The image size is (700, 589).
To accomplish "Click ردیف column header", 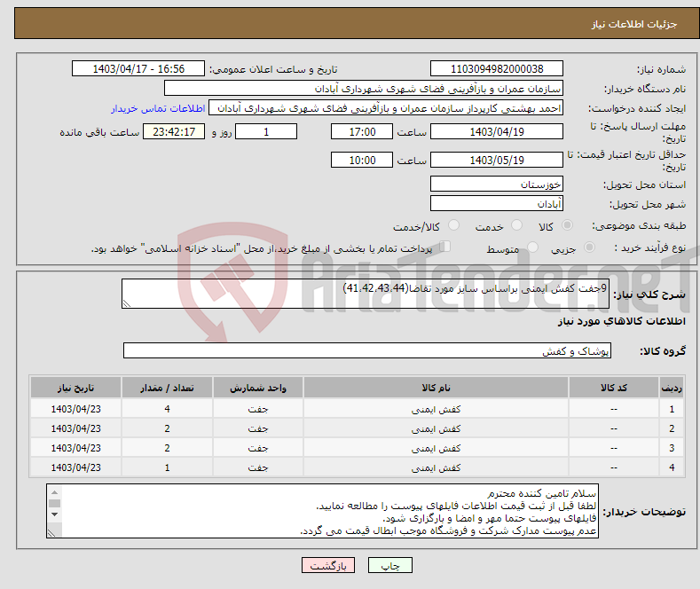I will (x=672, y=388).
